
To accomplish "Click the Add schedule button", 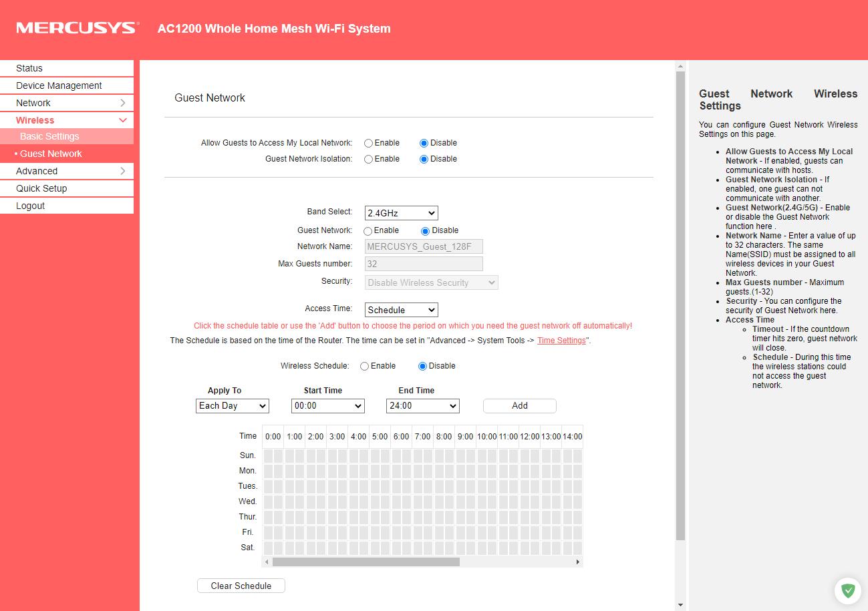I will click(519, 406).
